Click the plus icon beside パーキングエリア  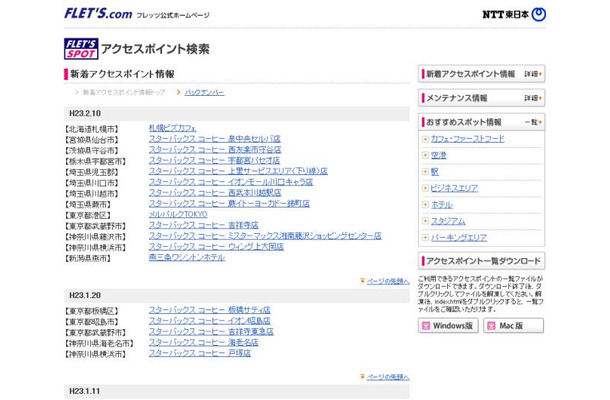point(425,237)
